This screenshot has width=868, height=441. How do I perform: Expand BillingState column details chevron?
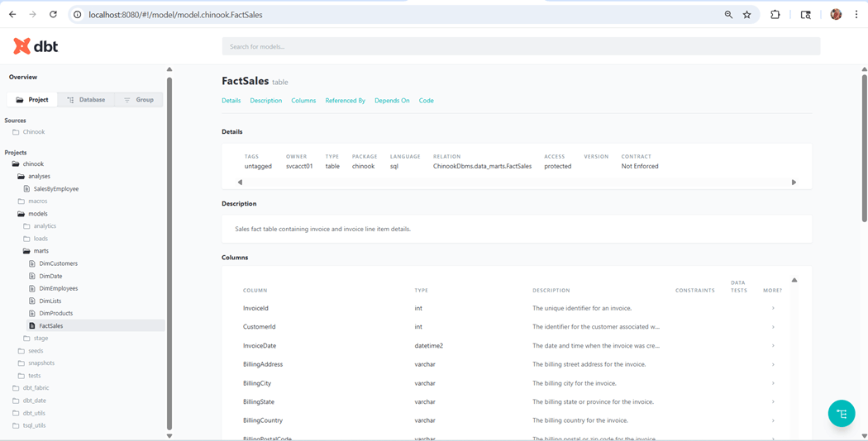[773, 401]
